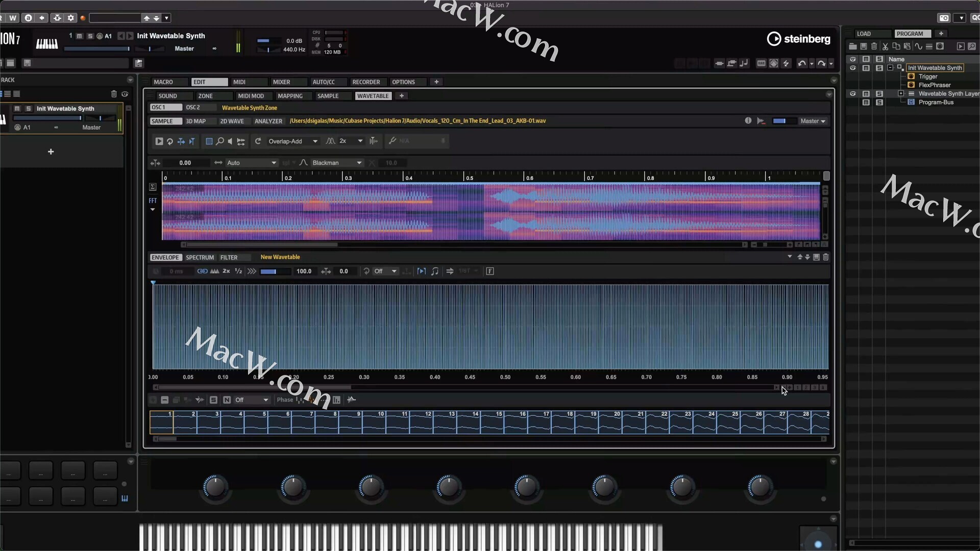Solo Wavetable Synth Layer in Program tree

879,94
